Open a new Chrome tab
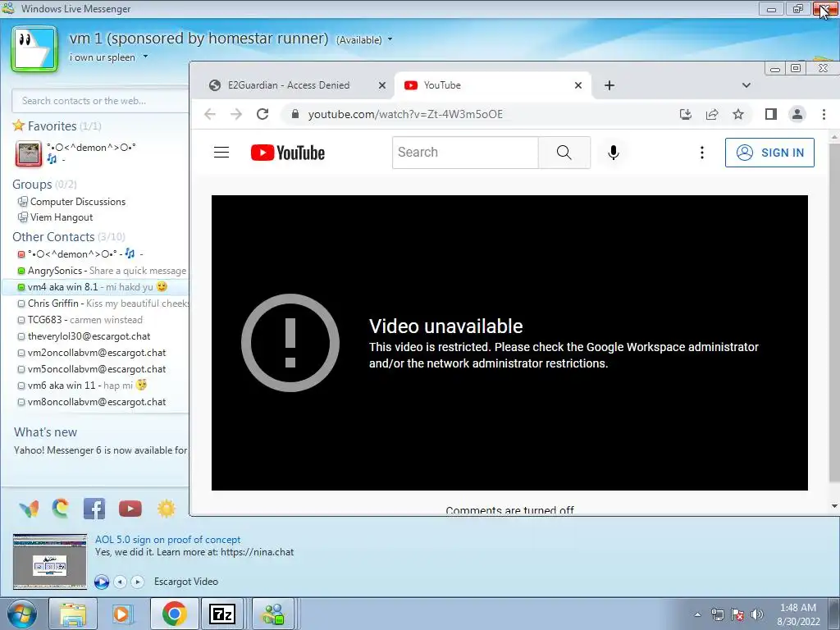The image size is (840, 630). 609,85
